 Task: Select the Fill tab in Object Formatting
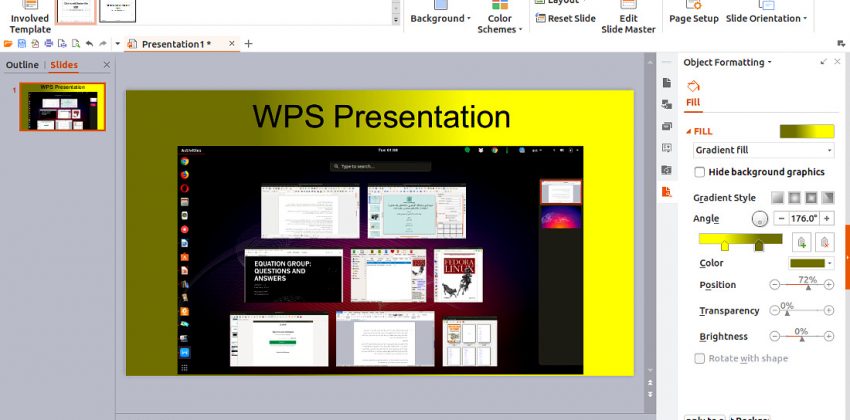[x=693, y=95]
